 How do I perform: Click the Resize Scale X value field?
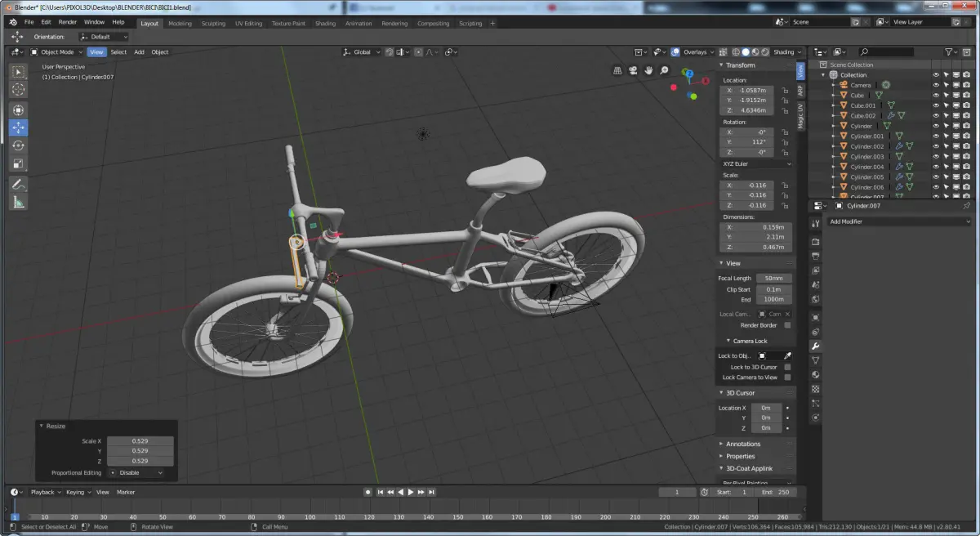pyautogui.click(x=140, y=440)
